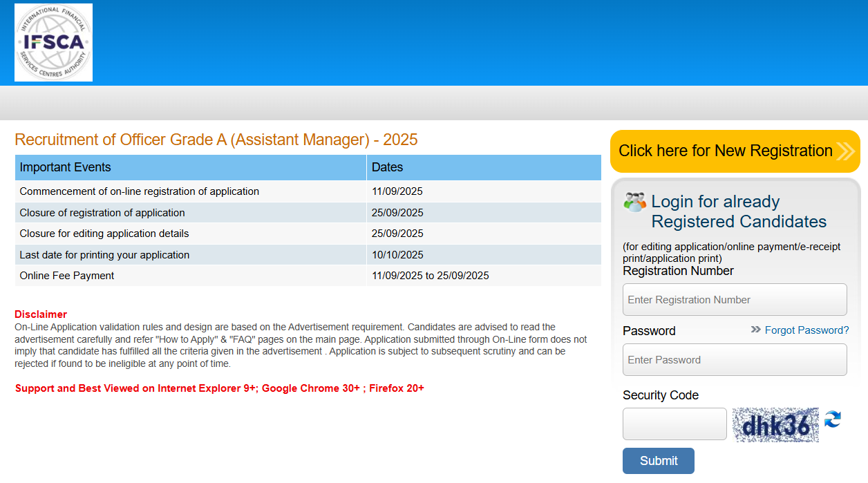Click the IFSCA logo

[x=53, y=43]
